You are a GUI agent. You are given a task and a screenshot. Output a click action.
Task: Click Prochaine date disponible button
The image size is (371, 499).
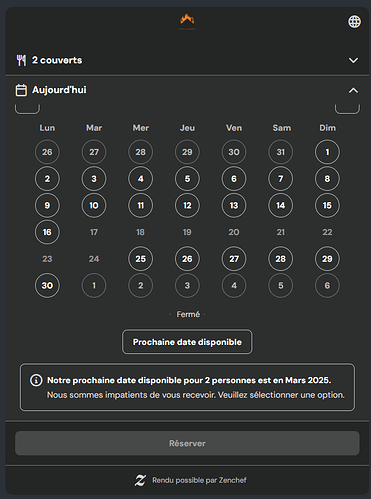187,342
